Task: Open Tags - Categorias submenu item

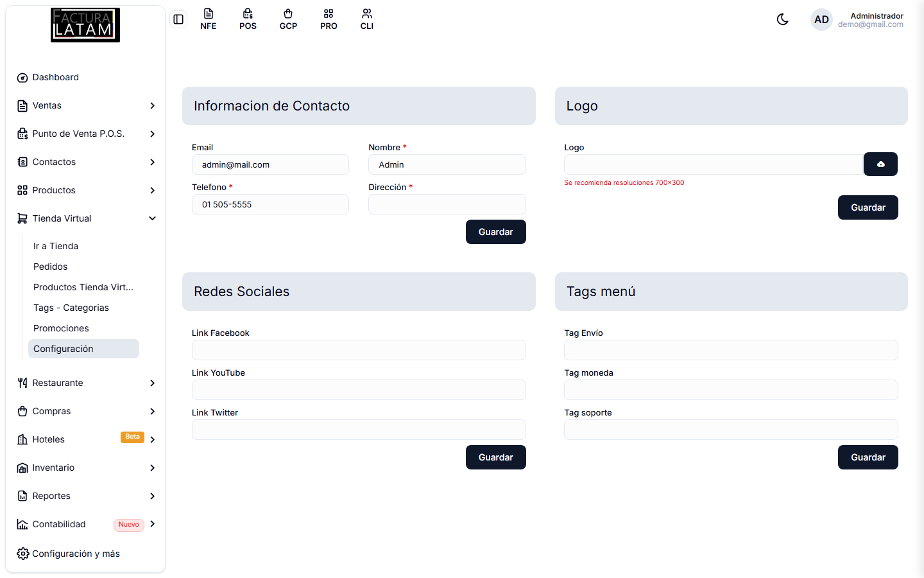Action: click(83, 308)
